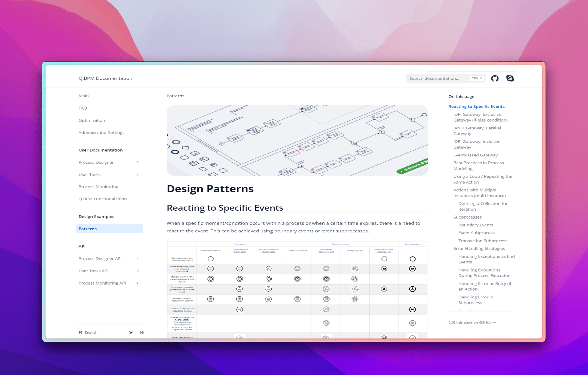The image size is (588, 375).
Task: Open the Process Monitoring page
Action: pos(98,187)
